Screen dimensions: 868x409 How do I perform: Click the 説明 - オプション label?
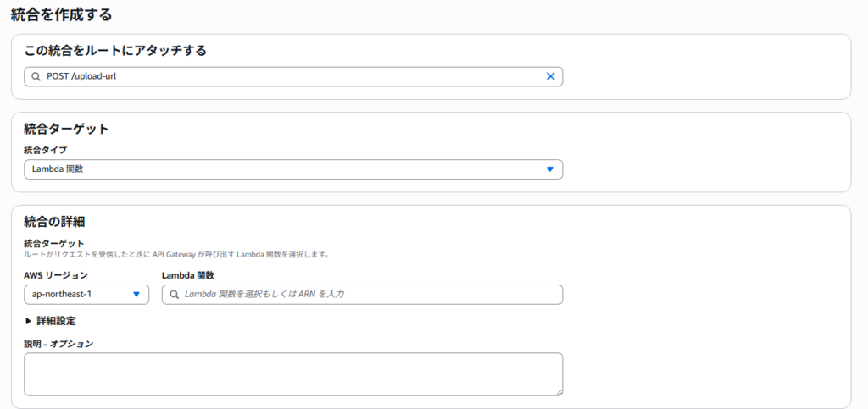(58, 344)
